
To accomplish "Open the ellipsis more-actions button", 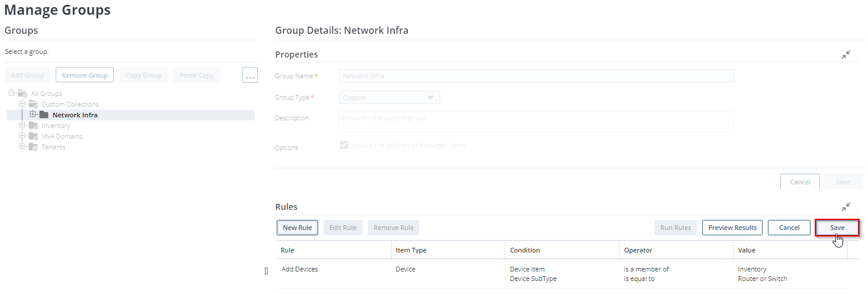I will pos(250,75).
